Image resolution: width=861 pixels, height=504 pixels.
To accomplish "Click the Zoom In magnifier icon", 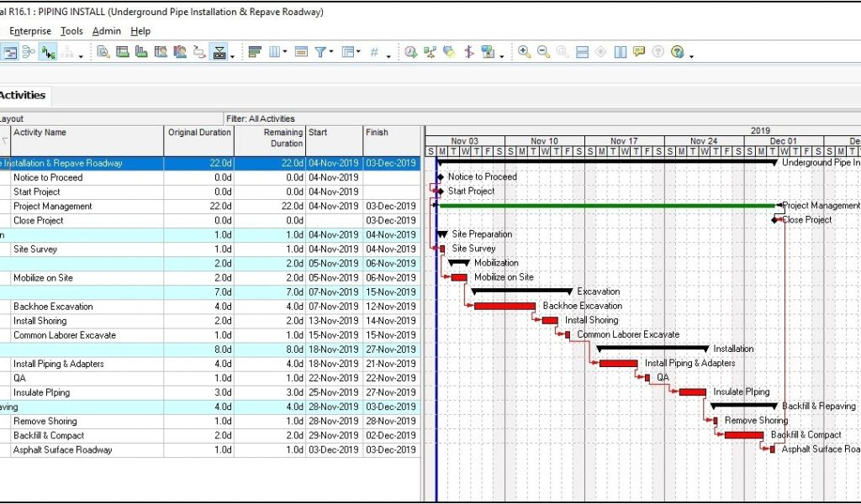I will (x=525, y=52).
